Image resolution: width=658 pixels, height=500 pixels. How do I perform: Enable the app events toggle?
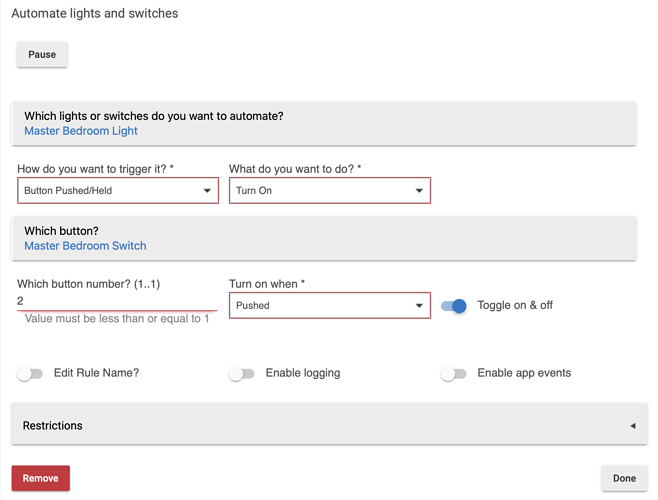point(454,373)
